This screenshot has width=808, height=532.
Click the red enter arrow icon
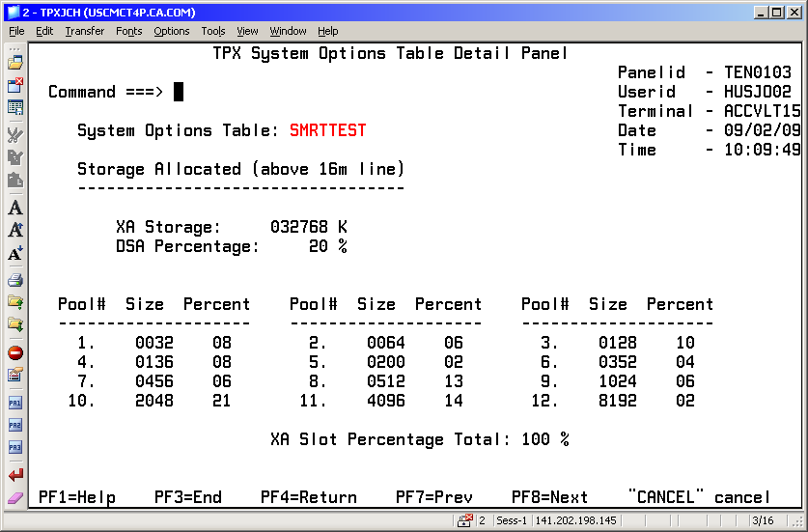tap(15, 475)
